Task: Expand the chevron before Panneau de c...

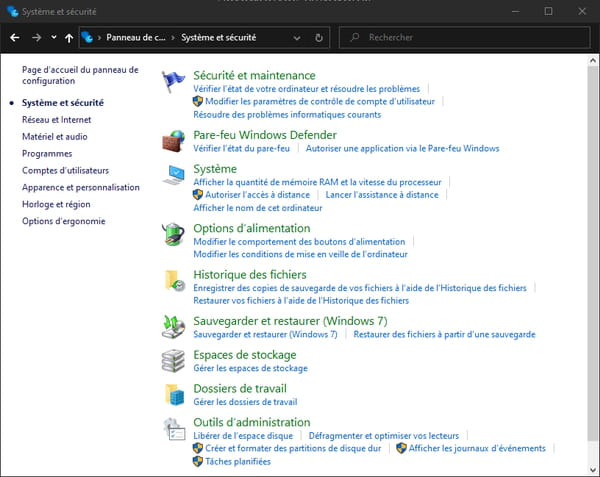Action: coord(99,37)
